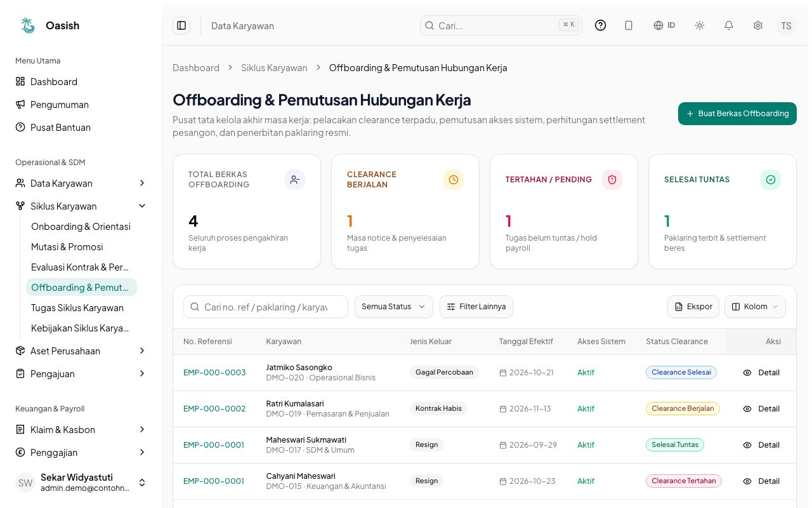View details eye icon for Ratri Kumalasari
The image size is (812, 508).
click(747, 409)
